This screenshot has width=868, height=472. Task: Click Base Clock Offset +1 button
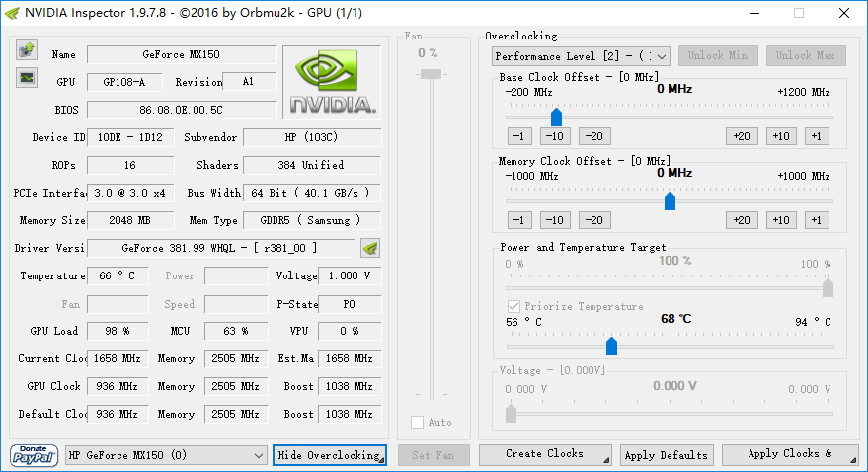(817, 136)
